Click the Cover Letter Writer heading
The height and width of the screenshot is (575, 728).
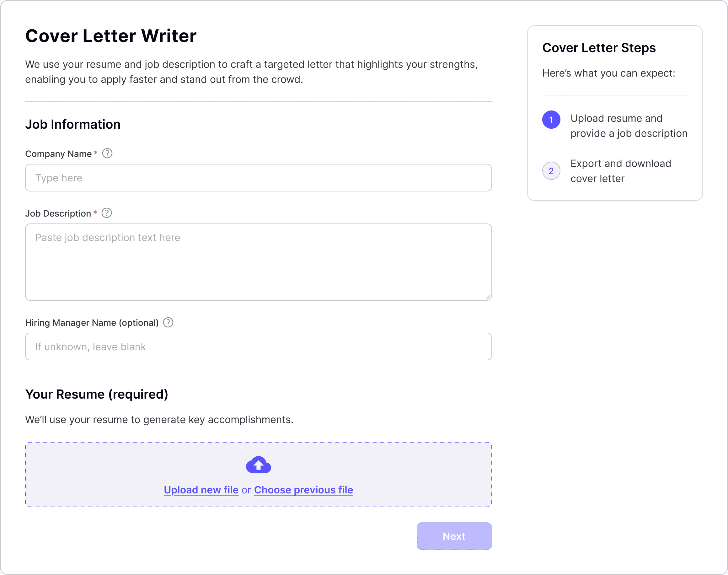tap(111, 36)
